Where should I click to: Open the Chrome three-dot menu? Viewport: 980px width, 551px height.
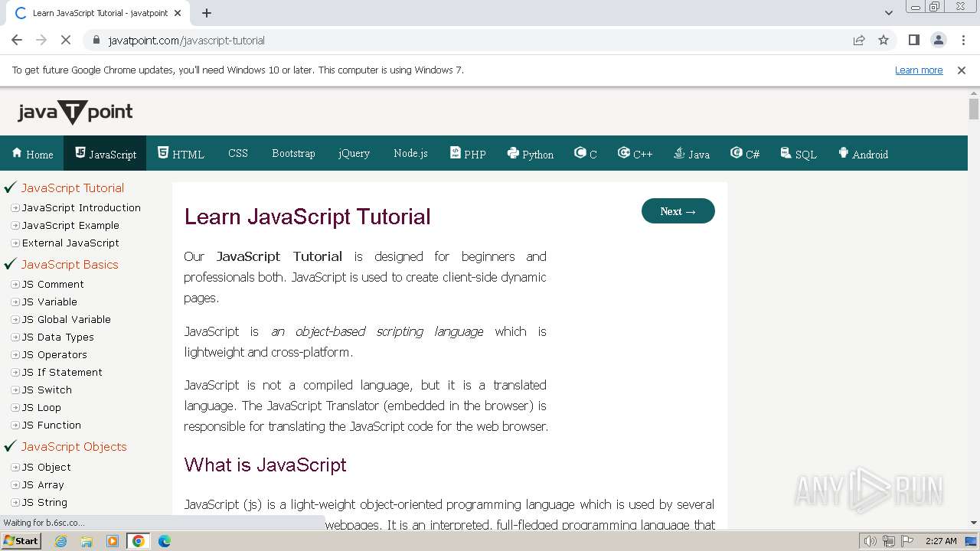(x=963, y=40)
